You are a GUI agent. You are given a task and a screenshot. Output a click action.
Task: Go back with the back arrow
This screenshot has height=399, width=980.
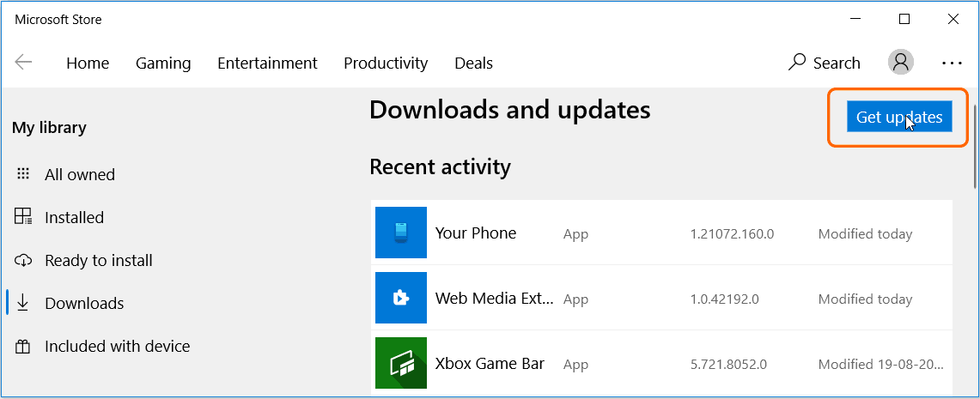tap(23, 63)
